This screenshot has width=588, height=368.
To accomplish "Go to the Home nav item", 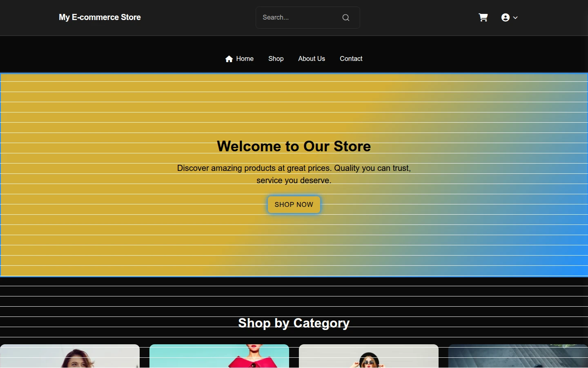I will [x=239, y=59].
